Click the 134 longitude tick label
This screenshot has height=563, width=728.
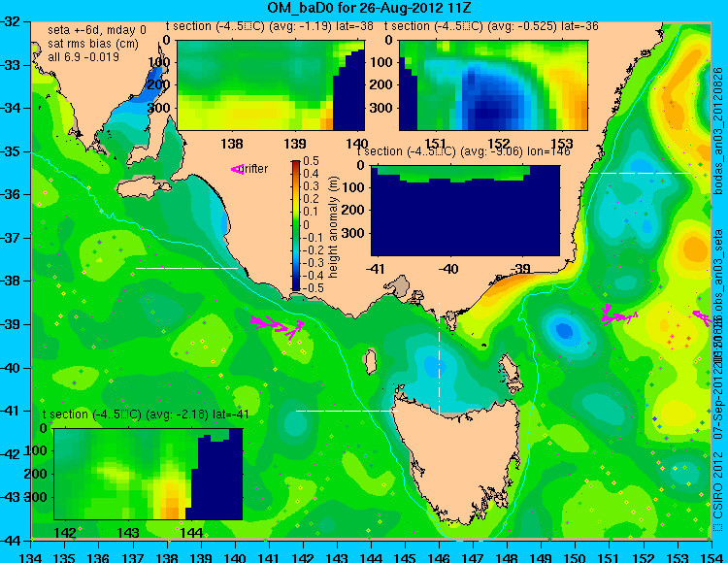tap(31, 557)
